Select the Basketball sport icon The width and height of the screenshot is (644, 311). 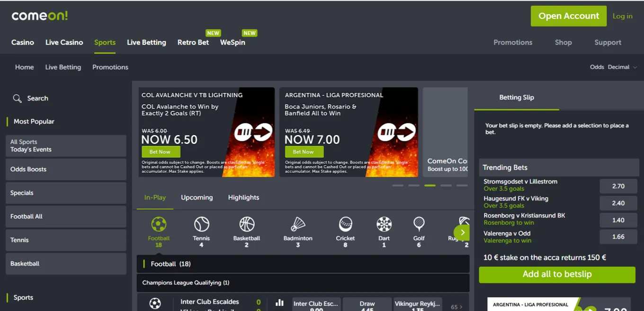coord(247,224)
